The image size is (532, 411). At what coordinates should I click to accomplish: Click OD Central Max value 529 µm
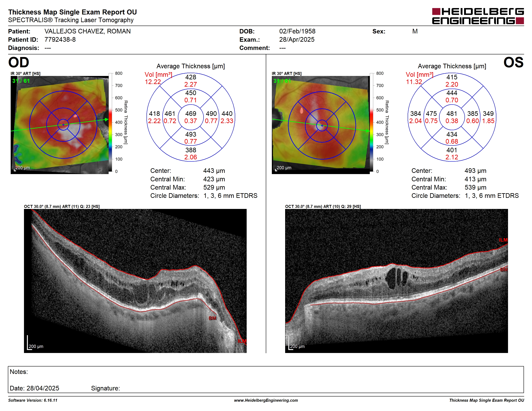click(x=214, y=188)
